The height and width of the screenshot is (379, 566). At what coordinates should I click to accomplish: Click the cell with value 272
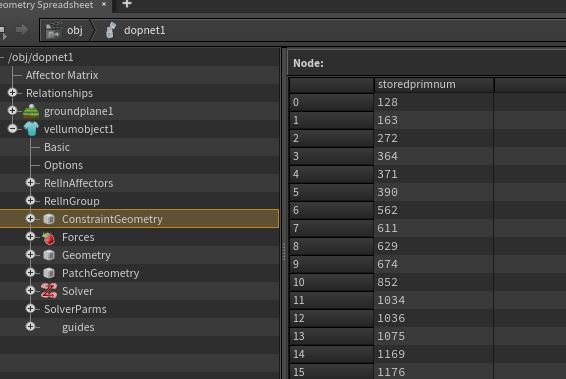(434, 138)
